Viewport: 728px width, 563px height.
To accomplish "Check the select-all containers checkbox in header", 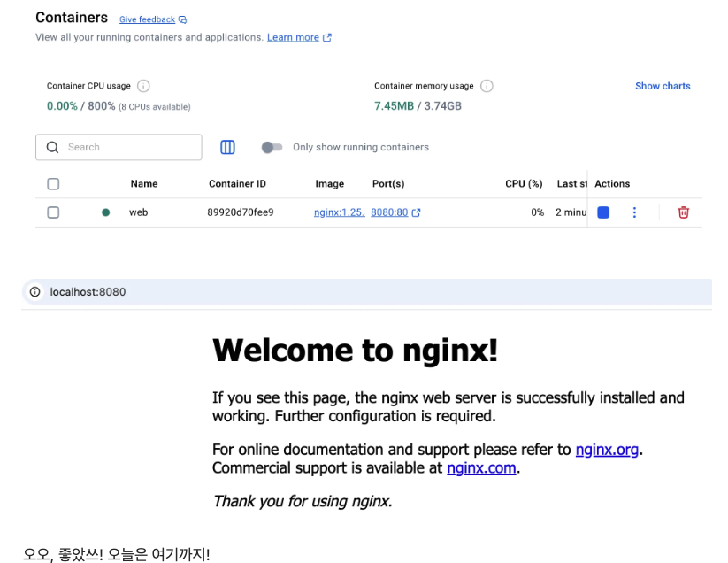I will (53, 184).
